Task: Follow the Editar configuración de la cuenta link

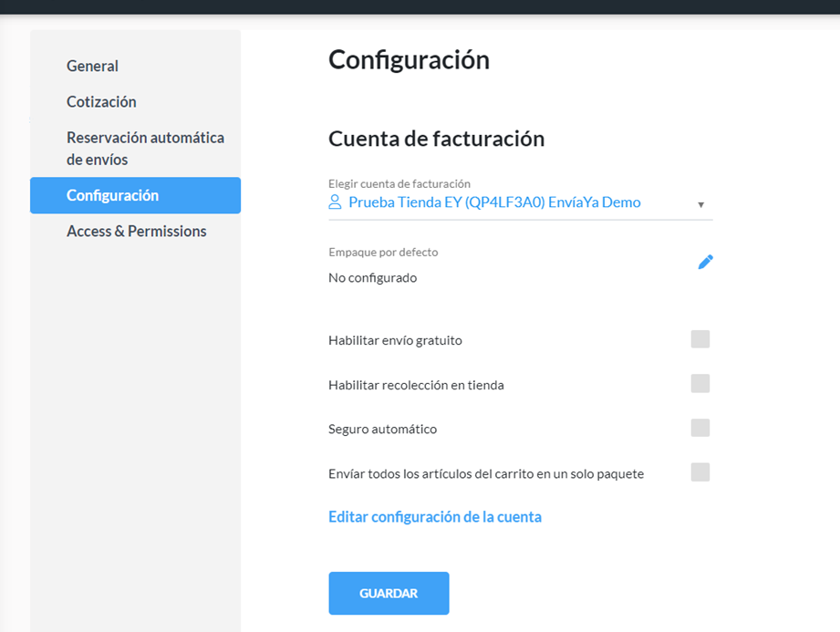Action: click(435, 517)
